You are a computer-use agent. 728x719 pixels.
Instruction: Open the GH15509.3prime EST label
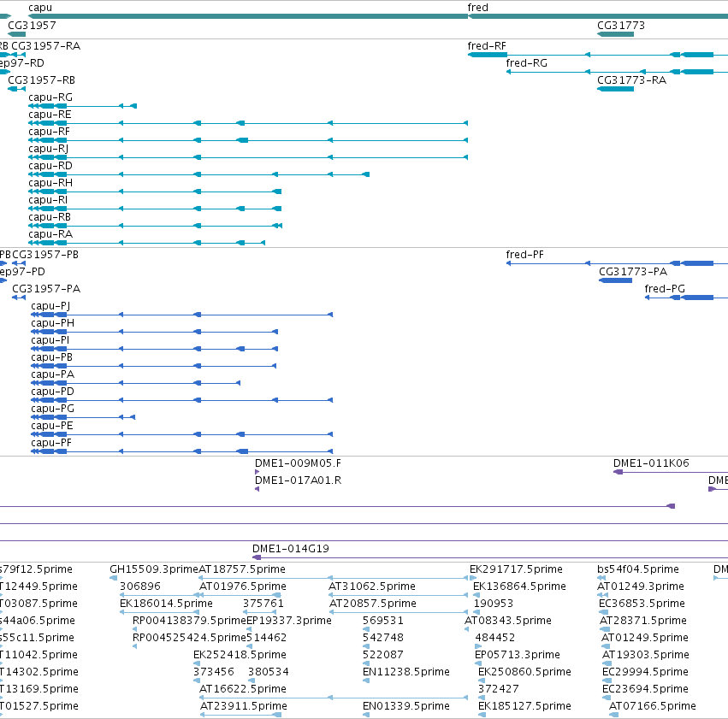(x=154, y=569)
